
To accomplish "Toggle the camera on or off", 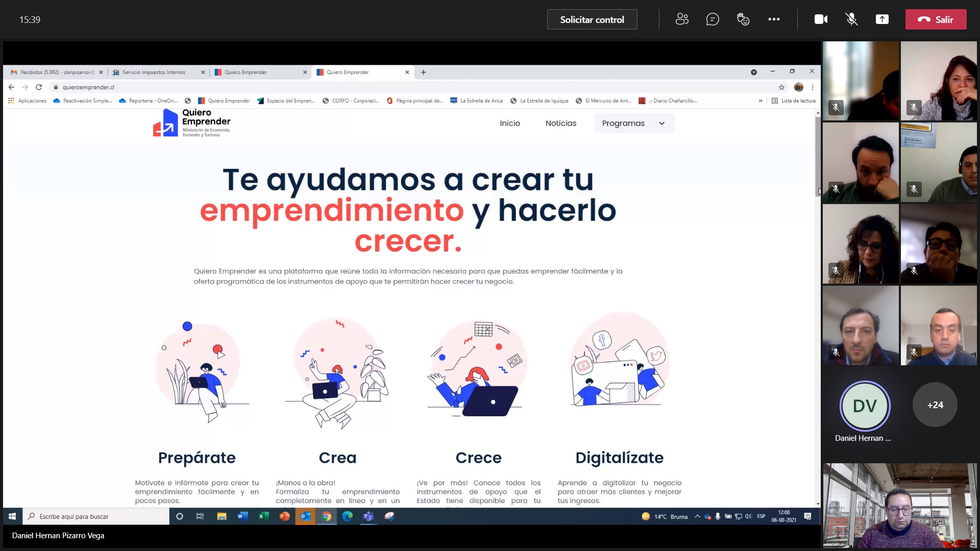I will [x=821, y=19].
